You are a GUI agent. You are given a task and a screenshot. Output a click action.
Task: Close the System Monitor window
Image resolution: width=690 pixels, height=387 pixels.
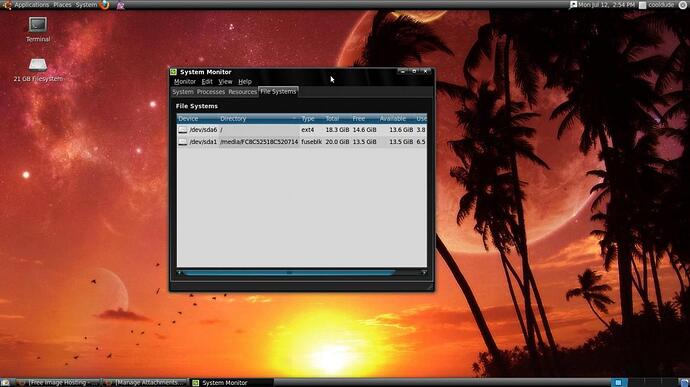pyautogui.click(x=426, y=71)
